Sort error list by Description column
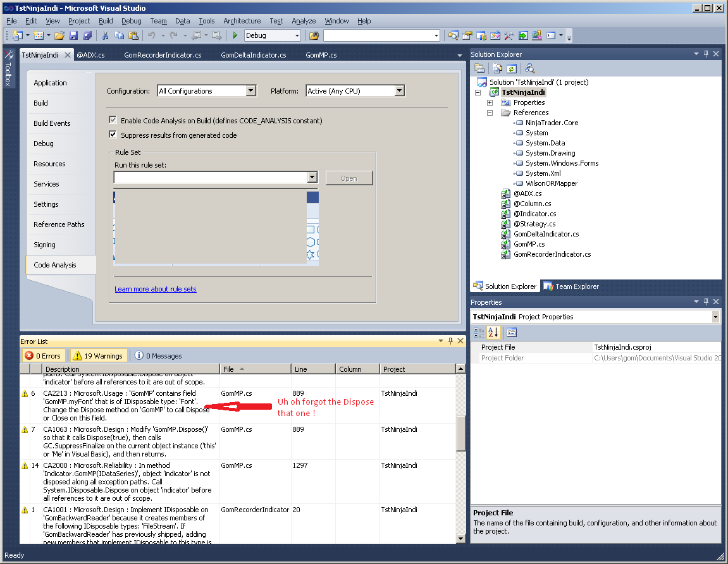Screen dimensions: 728x564 click(130, 369)
